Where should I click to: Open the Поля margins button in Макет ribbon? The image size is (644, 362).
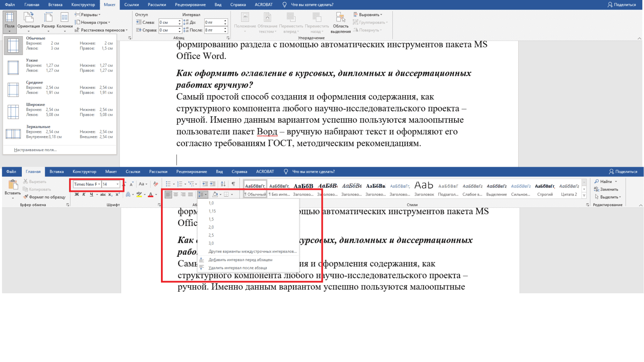[x=9, y=22]
